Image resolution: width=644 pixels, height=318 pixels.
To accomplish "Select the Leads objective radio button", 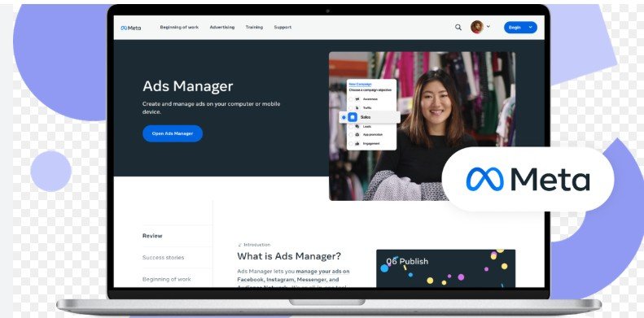I will pyautogui.click(x=351, y=126).
